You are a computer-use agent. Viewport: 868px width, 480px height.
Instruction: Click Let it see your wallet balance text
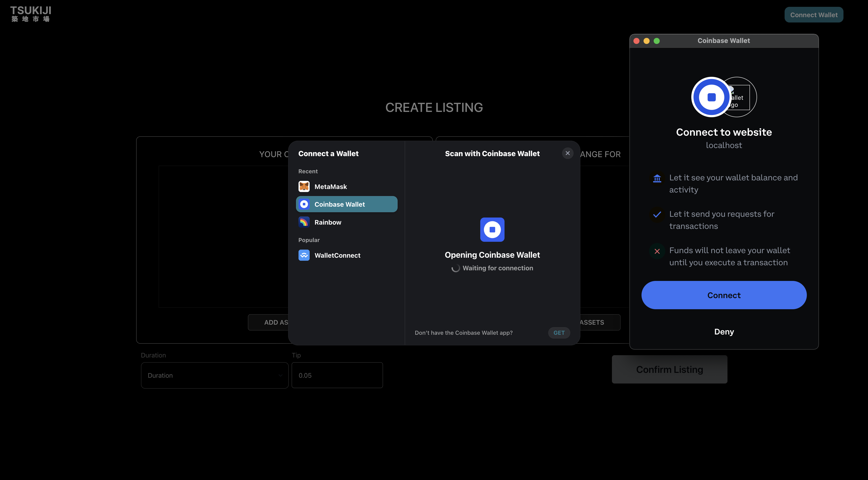tap(733, 184)
